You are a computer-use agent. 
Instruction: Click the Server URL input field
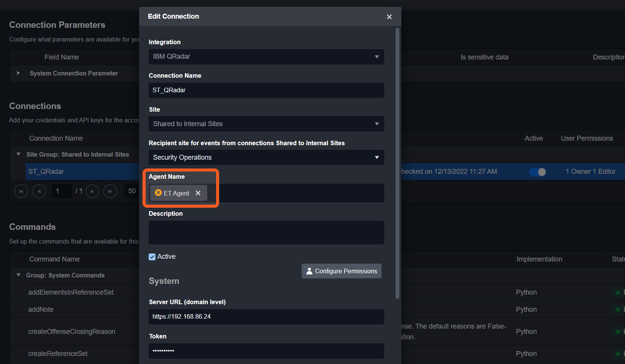[x=266, y=317]
